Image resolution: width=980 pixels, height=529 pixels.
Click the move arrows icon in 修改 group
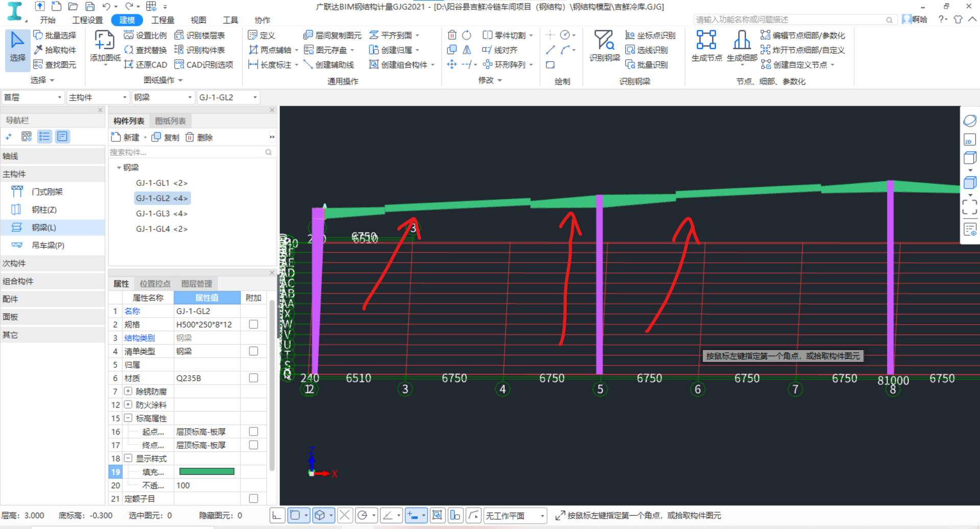coord(452,65)
